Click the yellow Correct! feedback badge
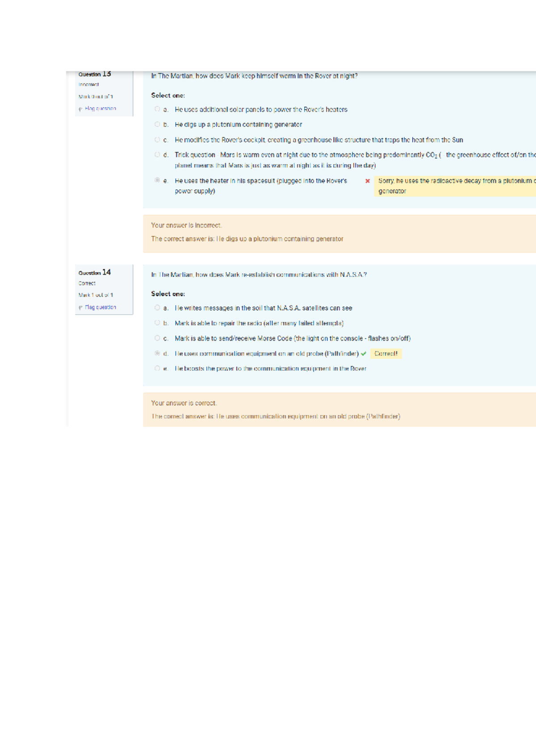536x756 pixels. pyautogui.click(x=386, y=353)
